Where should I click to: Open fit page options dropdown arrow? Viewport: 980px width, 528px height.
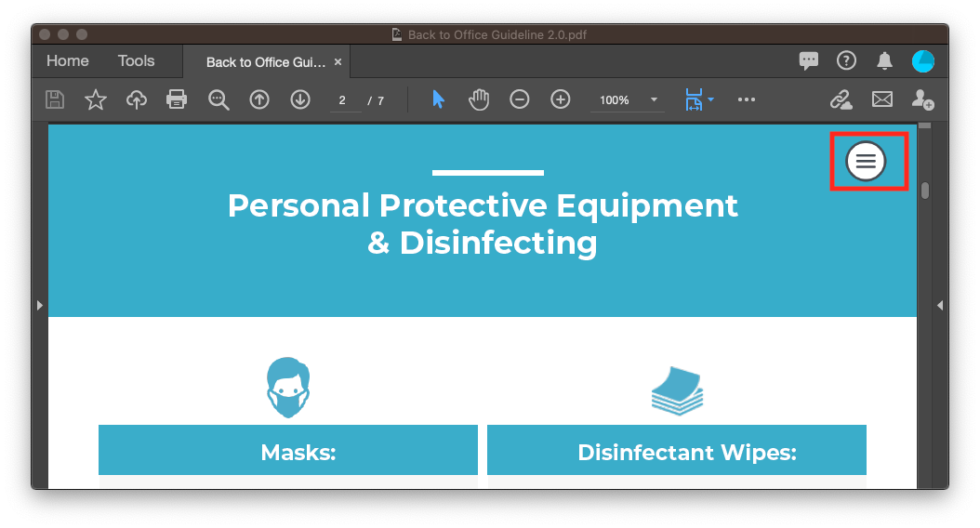pyautogui.click(x=711, y=100)
